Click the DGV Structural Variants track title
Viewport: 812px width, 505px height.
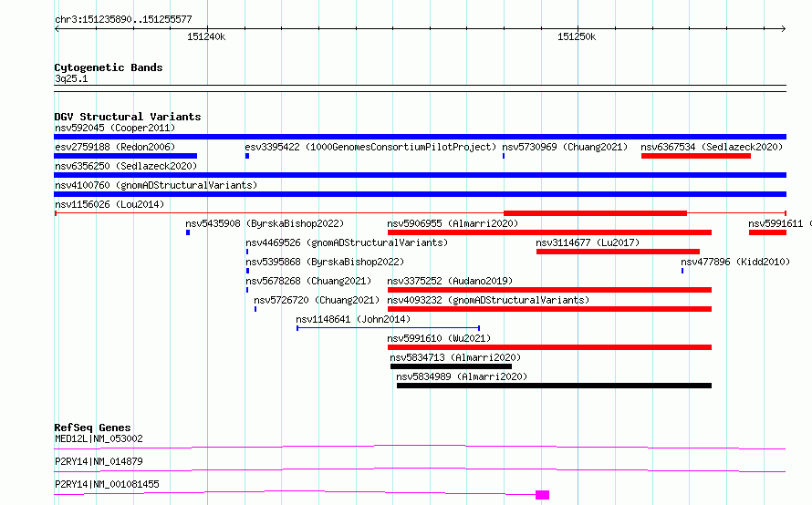[128, 117]
